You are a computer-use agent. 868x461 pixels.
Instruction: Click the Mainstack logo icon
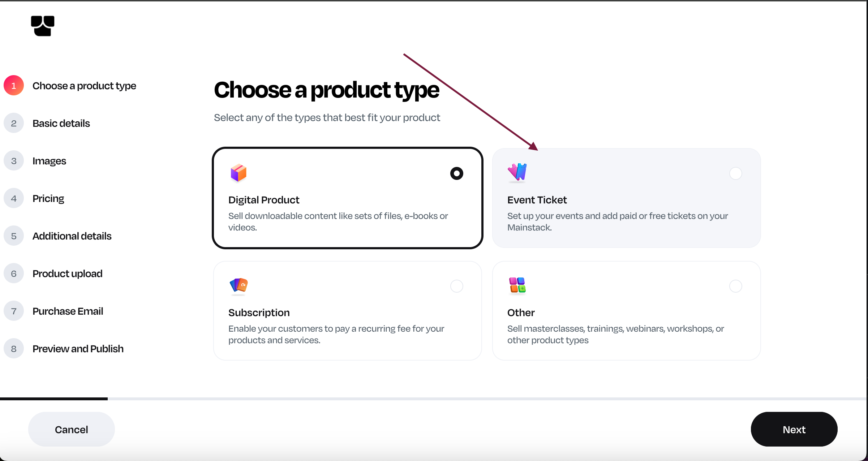43,26
